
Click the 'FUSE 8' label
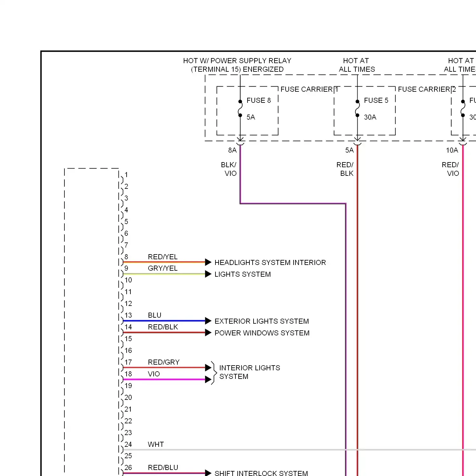[259, 100]
